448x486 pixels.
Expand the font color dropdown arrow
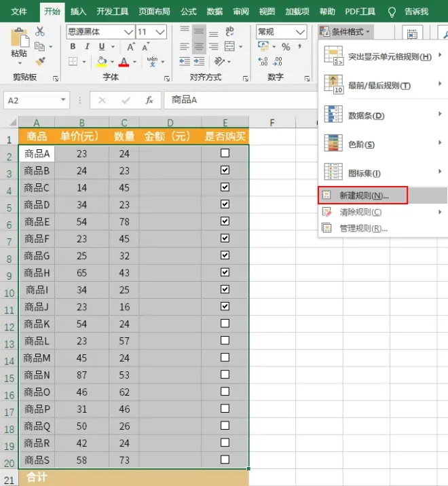pos(134,62)
